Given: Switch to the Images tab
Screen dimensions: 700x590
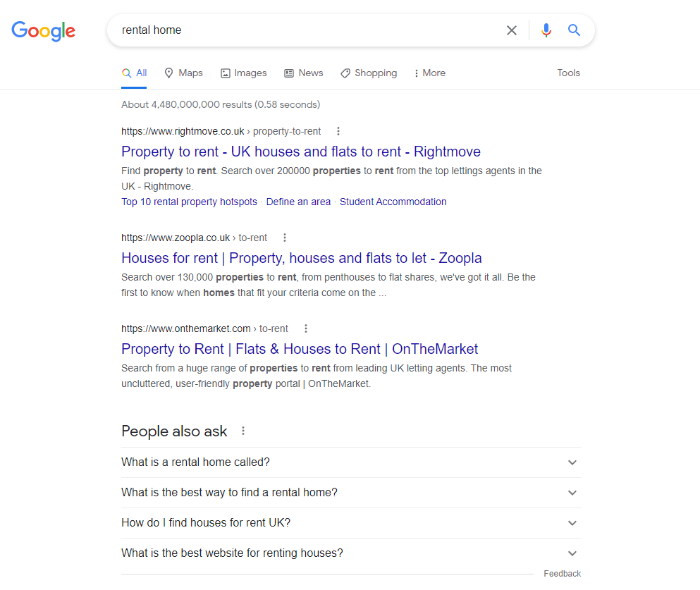Looking at the screenshot, I should (243, 73).
